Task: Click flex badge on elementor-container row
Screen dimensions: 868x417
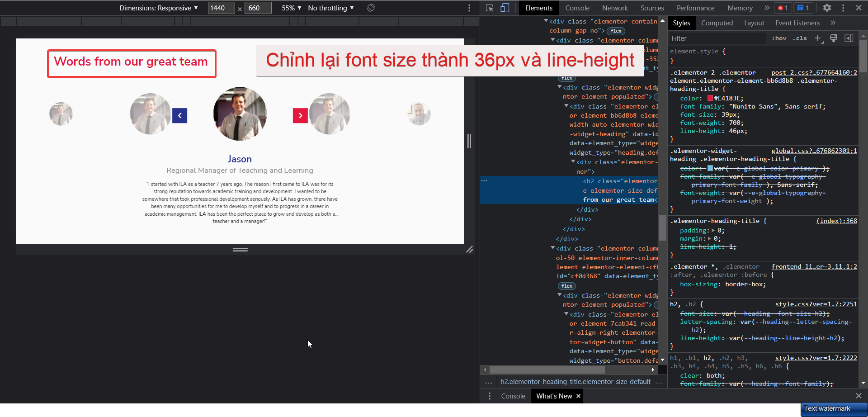Action: 616,31
